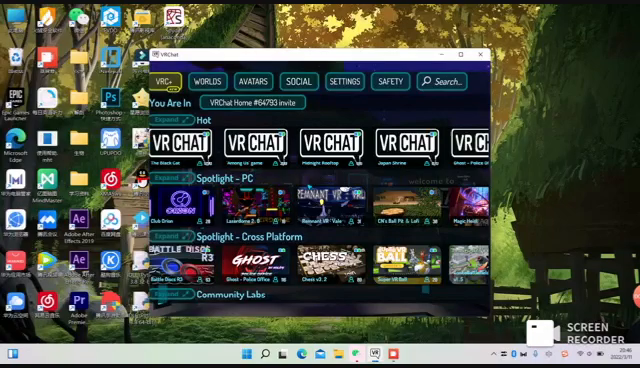Open Task View in the taskbar
Screen dimensions: 640x368
(282, 354)
